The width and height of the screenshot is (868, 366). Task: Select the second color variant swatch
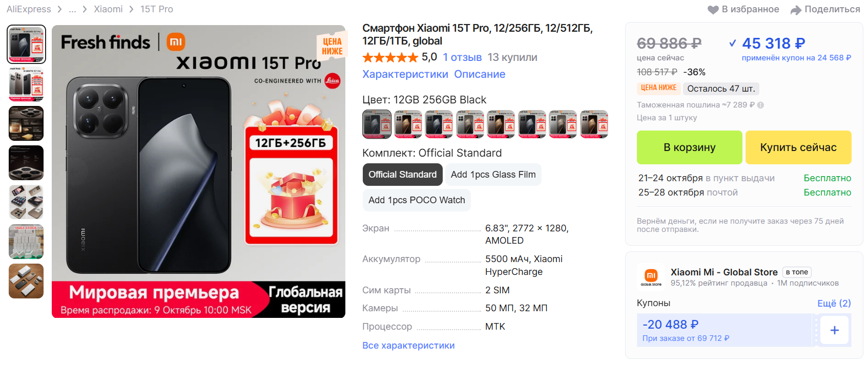(408, 124)
